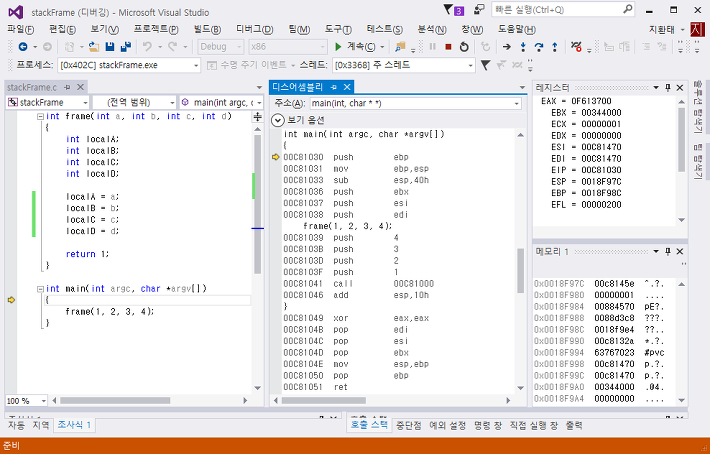The height and width of the screenshot is (454, 710).
Task: Click the red Stop Debugging square
Action: [448, 47]
